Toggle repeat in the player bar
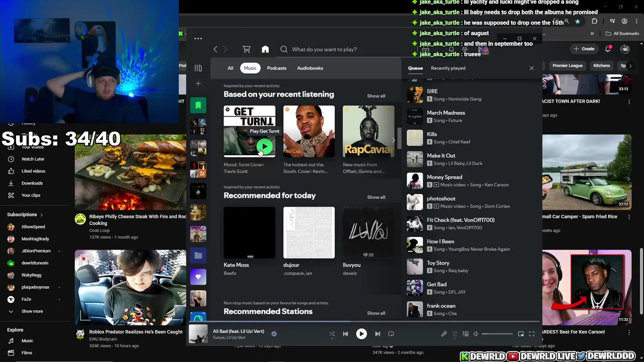This screenshot has width=644, height=362. coord(391,334)
